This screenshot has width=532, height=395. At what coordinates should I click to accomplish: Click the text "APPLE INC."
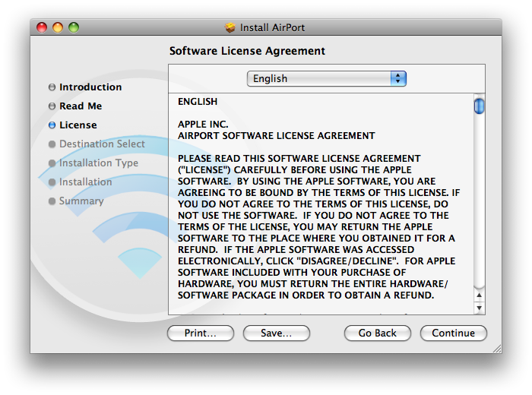(203, 125)
